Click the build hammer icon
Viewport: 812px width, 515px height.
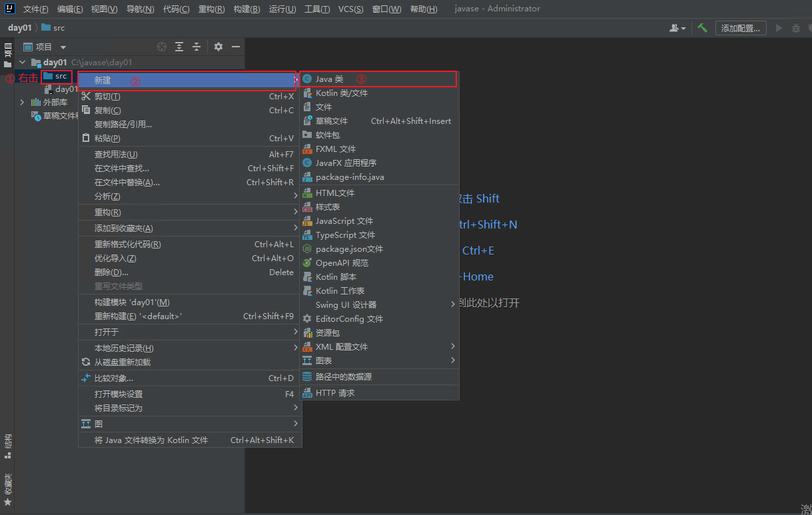(x=702, y=28)
